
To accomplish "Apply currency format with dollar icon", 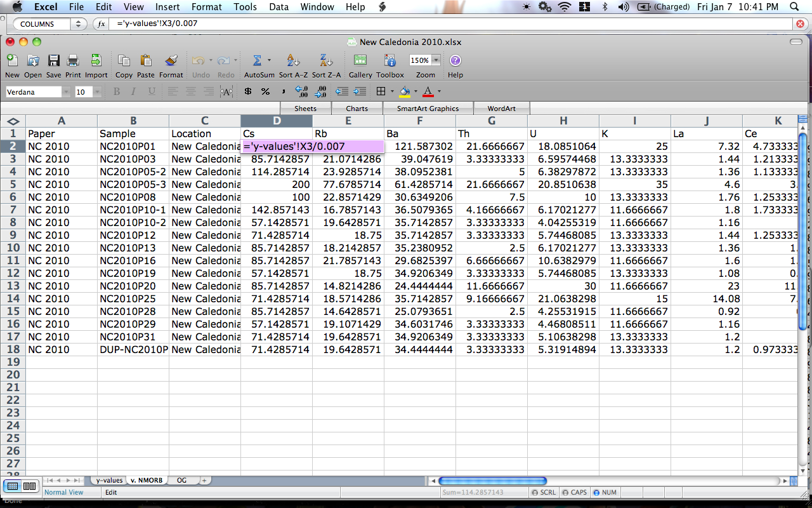I will (247, 92).
